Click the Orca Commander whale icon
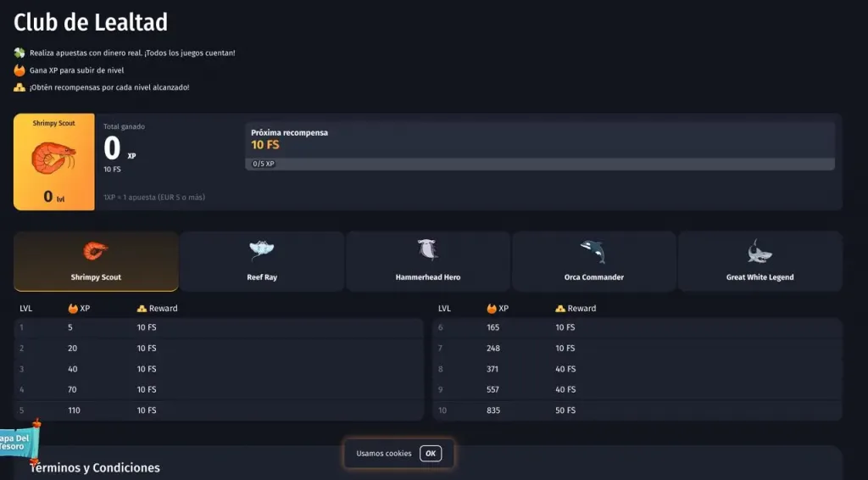The width and height of the screenshot is (868, 480). tap(593, 251)
